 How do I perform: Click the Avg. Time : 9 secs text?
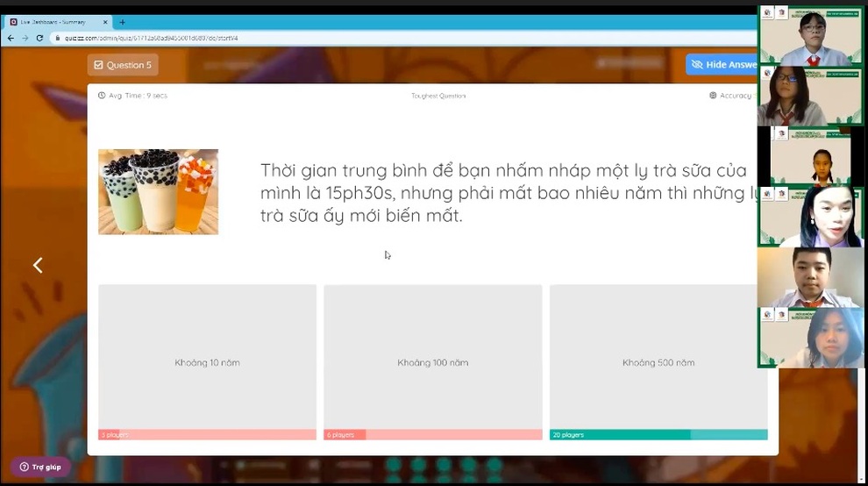[x=138, y=96]
